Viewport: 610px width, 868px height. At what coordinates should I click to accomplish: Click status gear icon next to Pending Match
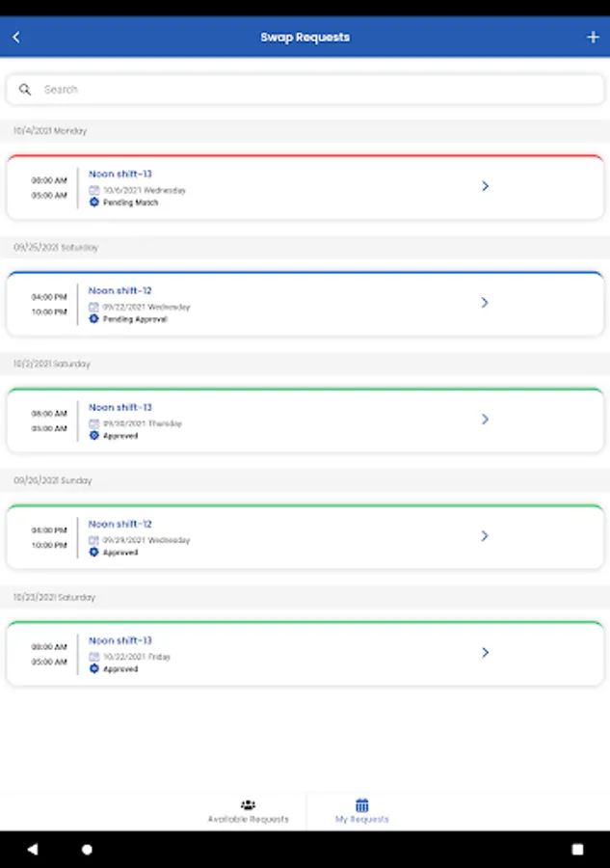(x=94, y=203)
